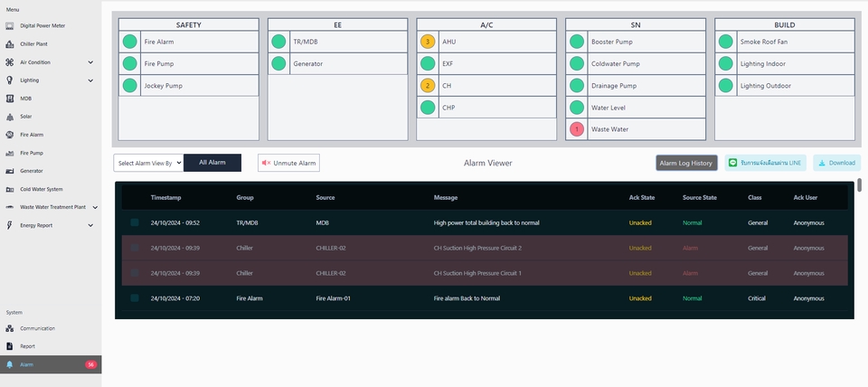The width and height of the screenshot is (868, 387).
Task: Click the Jockey Pump row
Action: point(188,86)
